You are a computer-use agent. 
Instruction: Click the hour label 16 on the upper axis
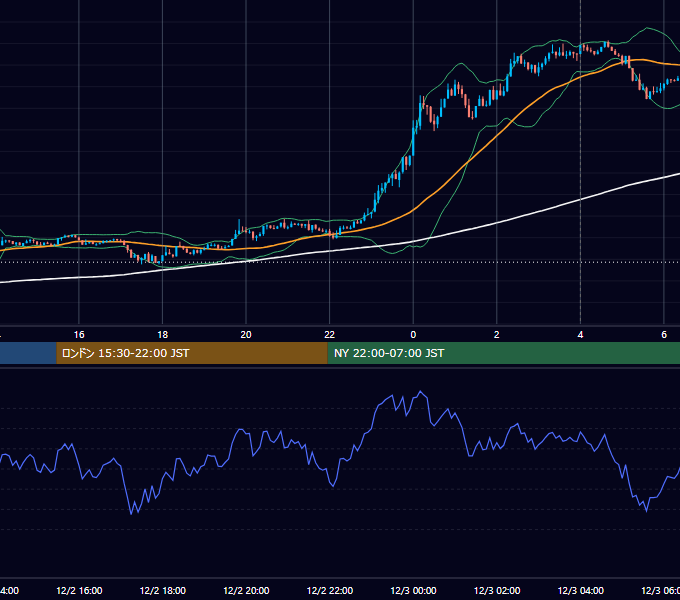tap(79, 335)
